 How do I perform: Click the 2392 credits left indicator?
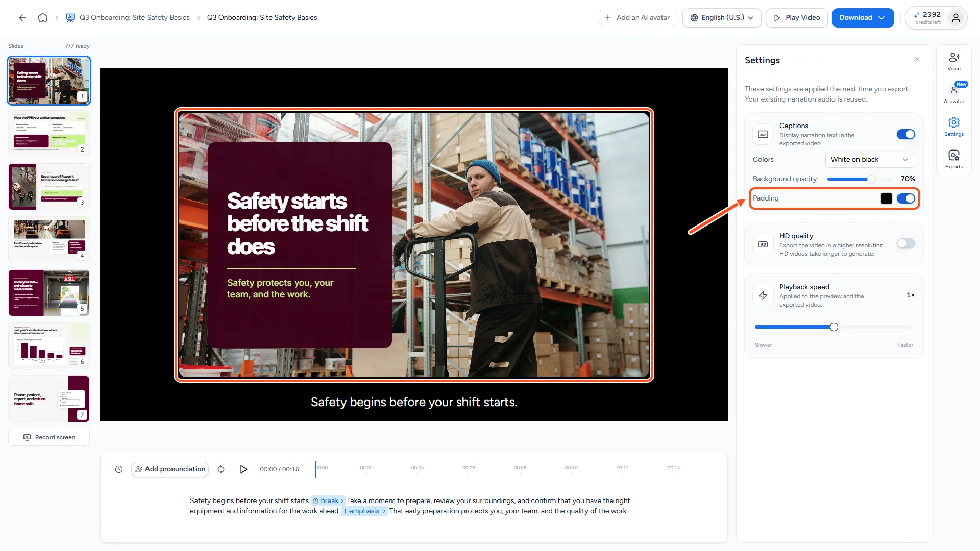pyautogui.click(x=928, y=18)
